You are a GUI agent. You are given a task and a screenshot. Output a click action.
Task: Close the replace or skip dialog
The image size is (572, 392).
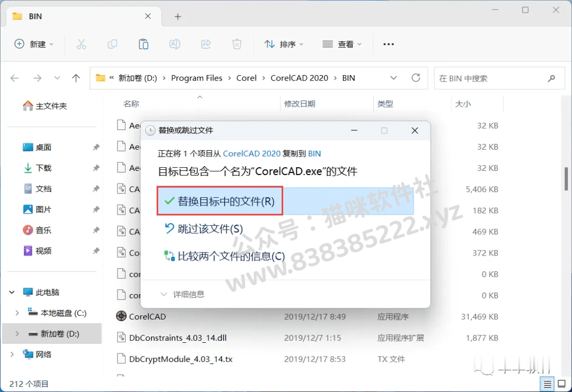[415, 131]
